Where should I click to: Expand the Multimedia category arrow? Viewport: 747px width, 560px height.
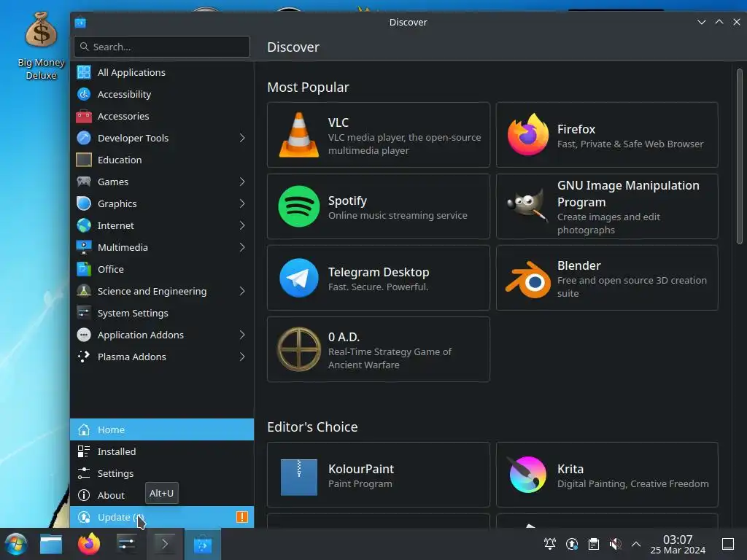[242, 248]
